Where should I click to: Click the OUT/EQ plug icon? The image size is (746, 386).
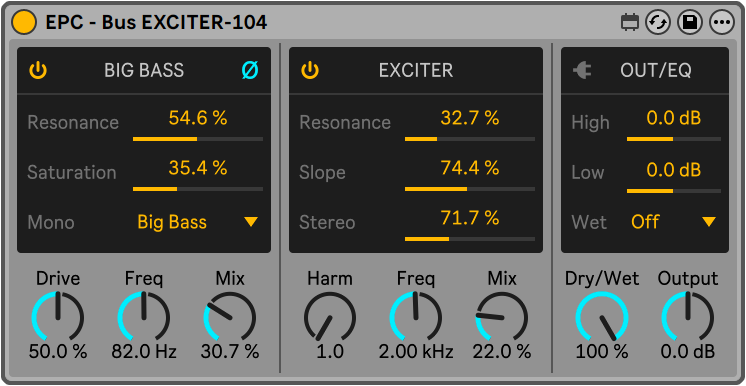(582, 71)
